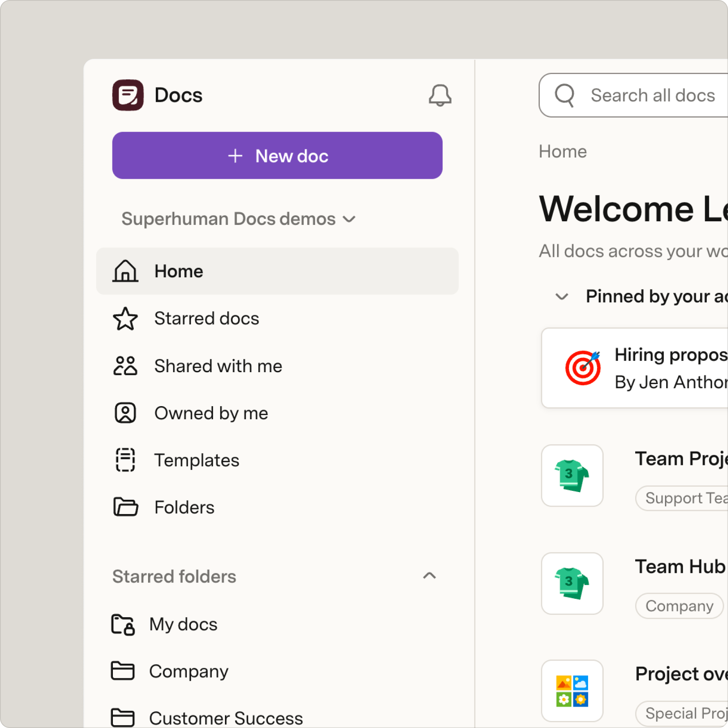728x728 pixels.
Task: Collapse the Pinned by your admin section
Action: click(562, 297)
